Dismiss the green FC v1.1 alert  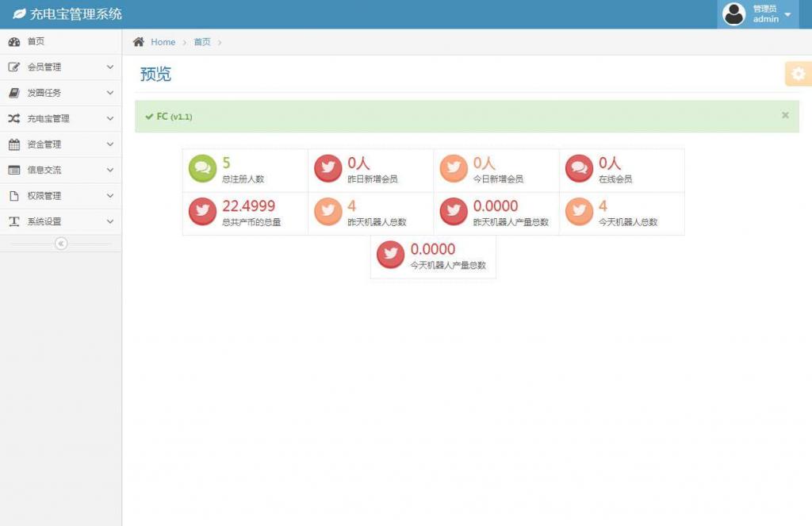coord(785,115)
